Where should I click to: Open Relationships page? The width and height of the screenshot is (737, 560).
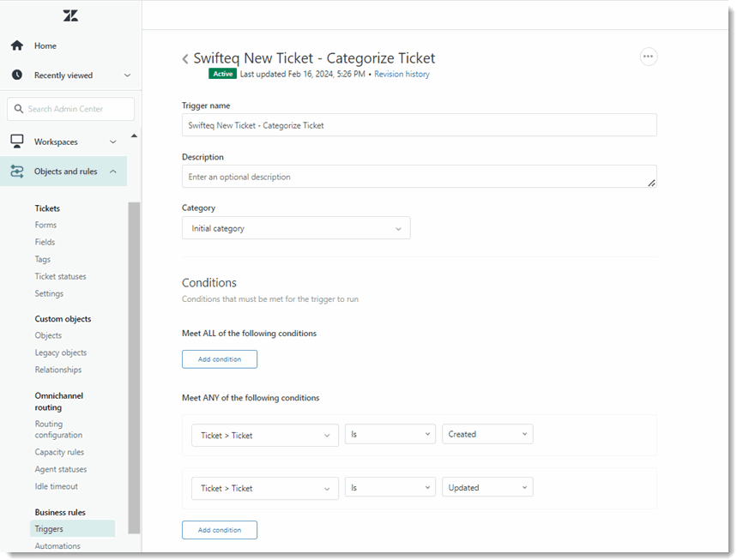(57, 370)
